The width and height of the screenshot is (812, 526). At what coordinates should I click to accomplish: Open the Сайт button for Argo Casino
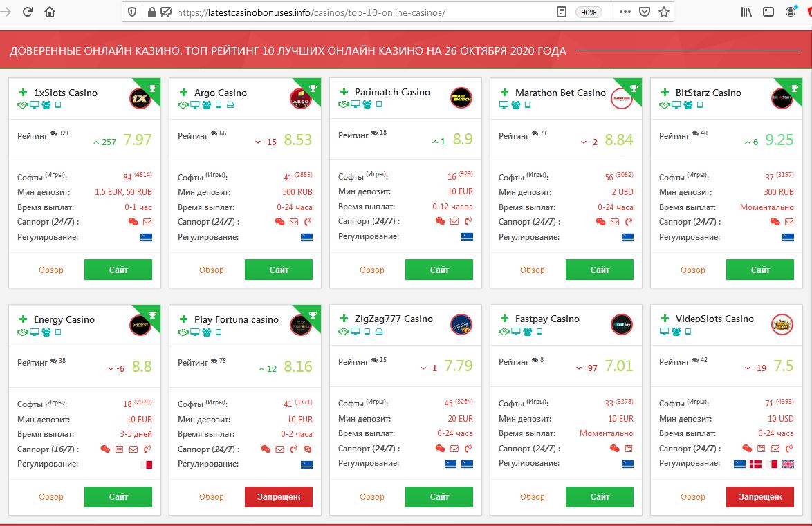(279, 270)
